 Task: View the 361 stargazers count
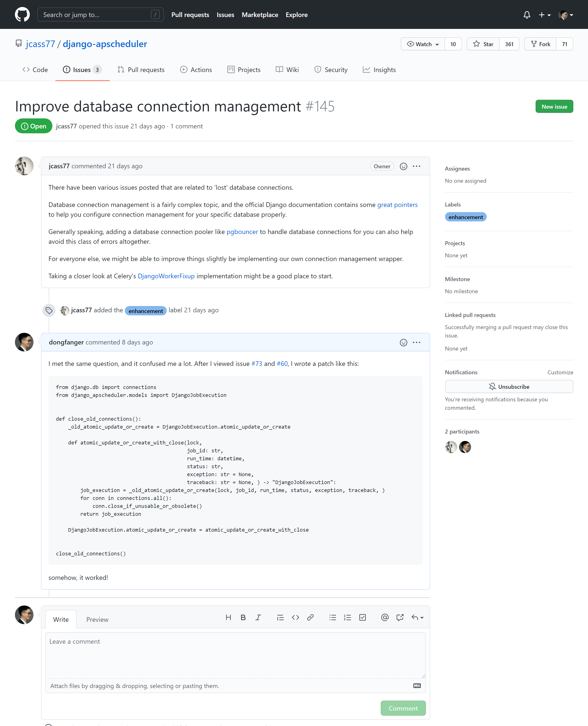pos(509,44)
